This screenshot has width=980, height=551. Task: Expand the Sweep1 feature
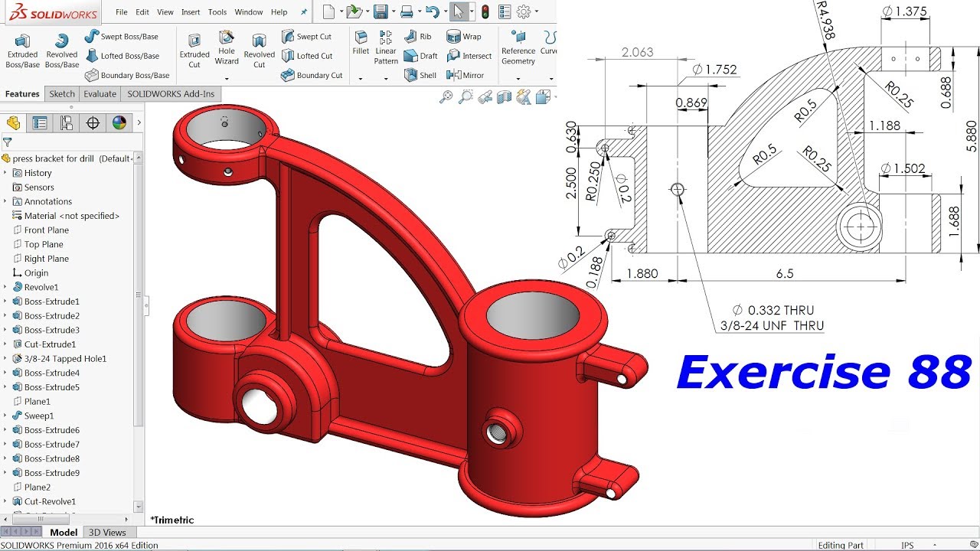(6, 416)
